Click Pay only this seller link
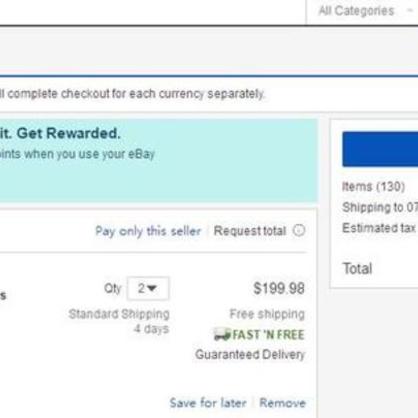Viewport: 418px width, 418px height. click(x=148, y=231)
